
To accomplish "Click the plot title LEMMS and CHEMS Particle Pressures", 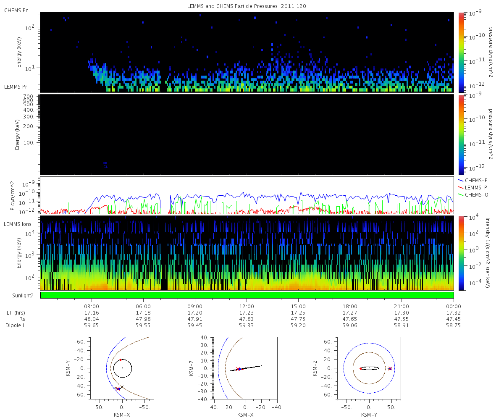I will point(247,6).
